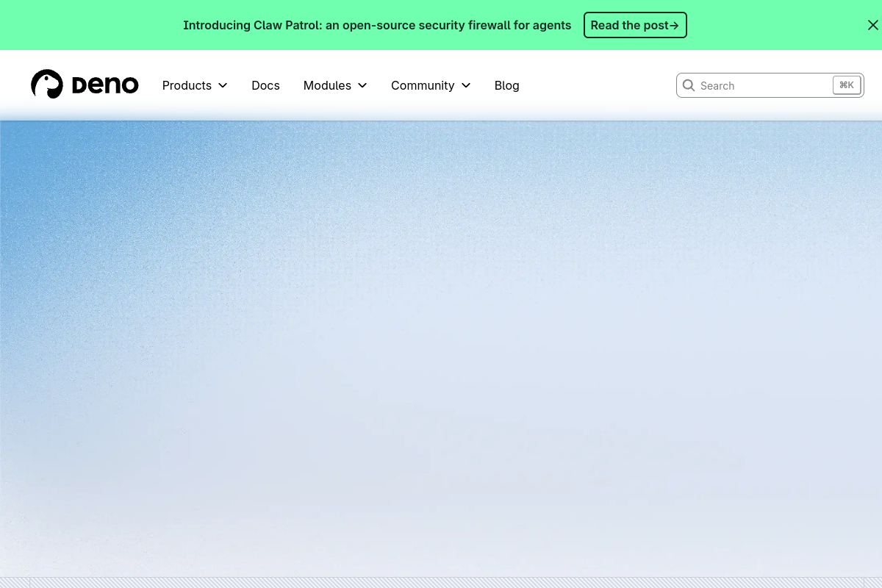This screenshot has height=588, width=882.
Task: Dismiss the Claw Patrol announcement banner
Action: pos(873,25)
